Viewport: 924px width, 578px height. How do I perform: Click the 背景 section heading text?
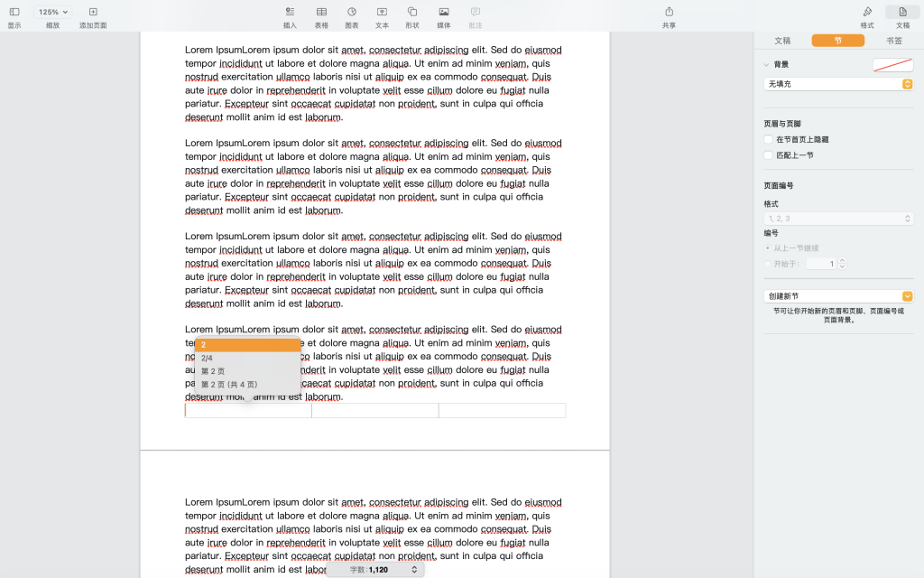pos(781,65)
